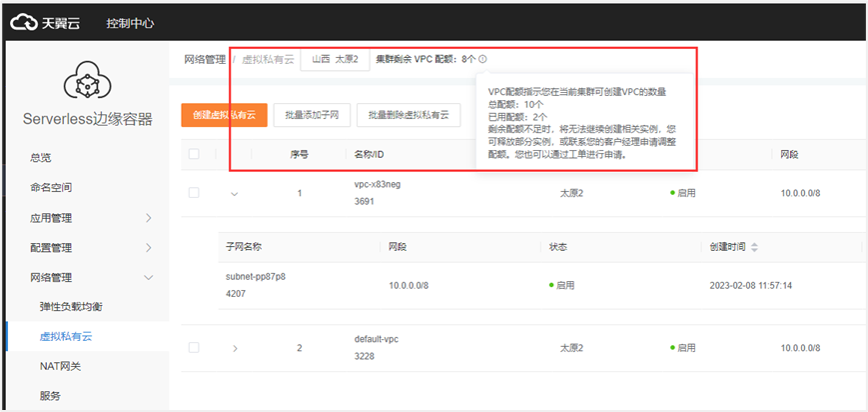Check the default-vpc row checkbox

tap(194, 348)
